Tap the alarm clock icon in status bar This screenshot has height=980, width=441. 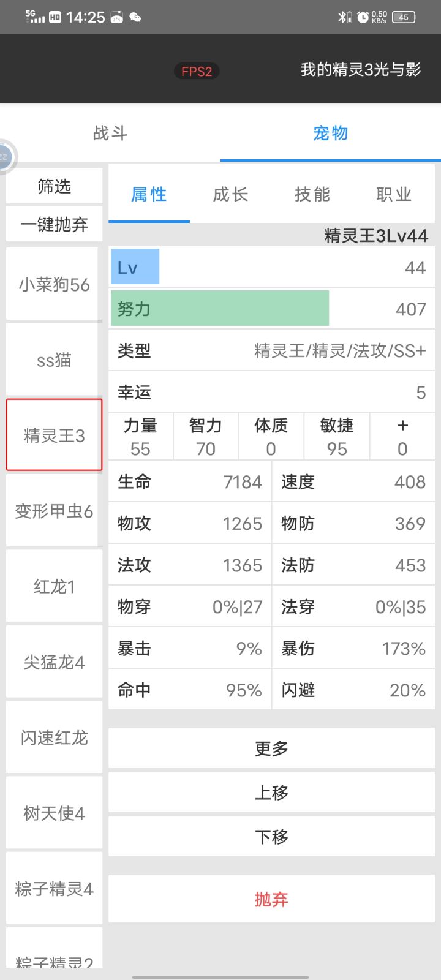point(363,17)
